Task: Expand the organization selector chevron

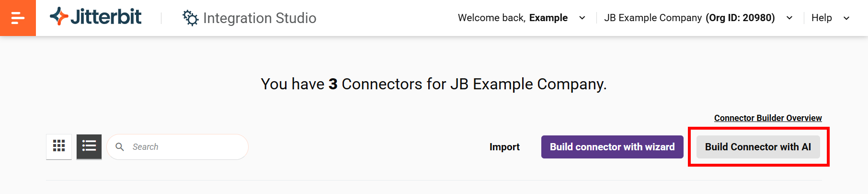Action: click(x=789, y=18)
